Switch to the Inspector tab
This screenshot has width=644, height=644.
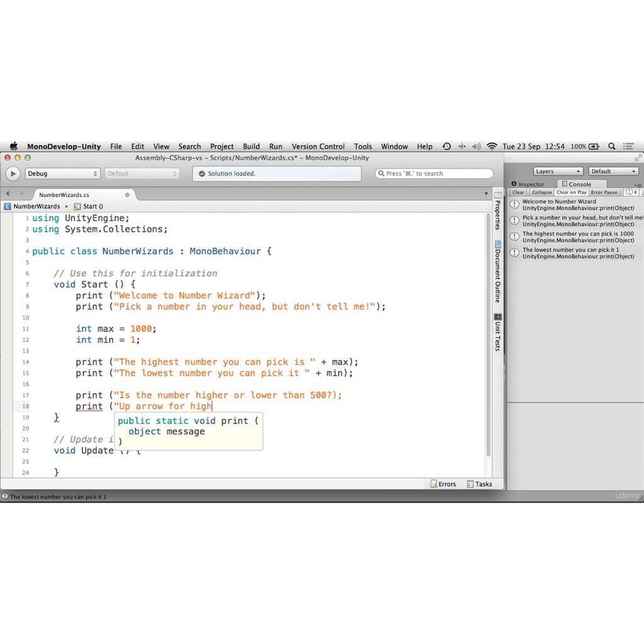528,184
